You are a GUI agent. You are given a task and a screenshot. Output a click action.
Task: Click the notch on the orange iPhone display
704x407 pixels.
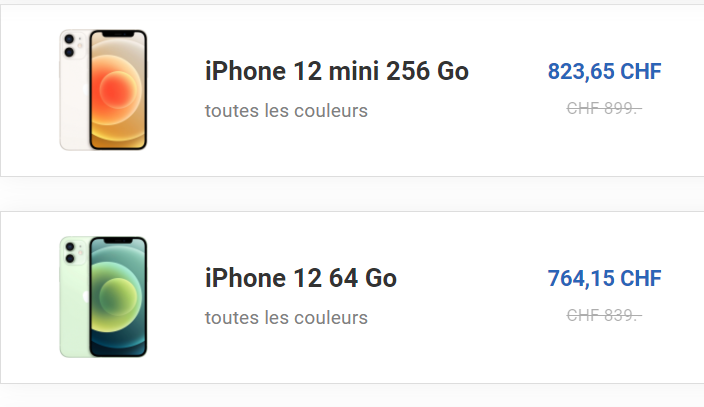coord(119,34)
